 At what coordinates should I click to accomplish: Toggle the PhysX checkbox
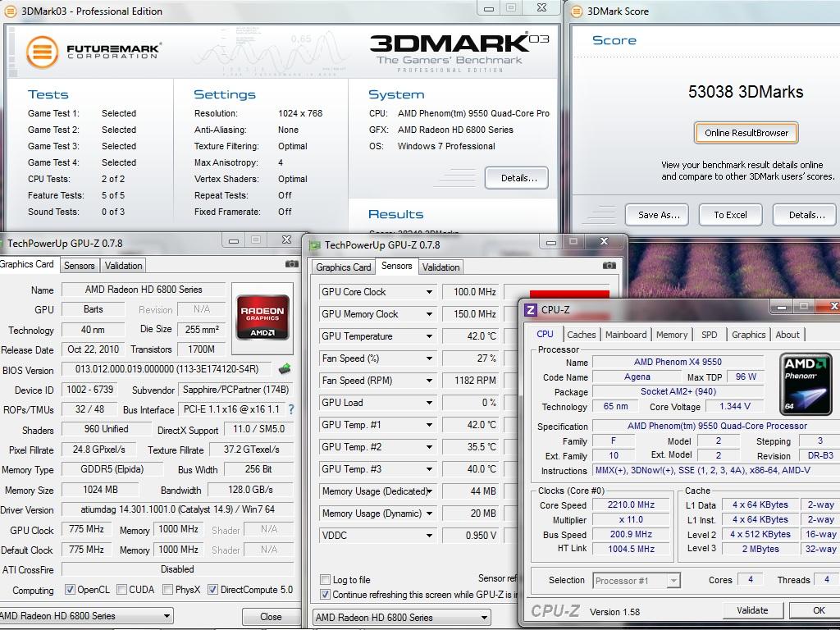(167, 589)
